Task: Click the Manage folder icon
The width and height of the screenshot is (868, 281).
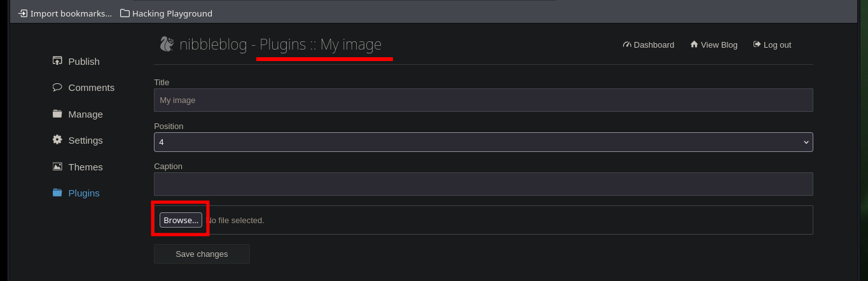Action: click(x=57, y=114)
